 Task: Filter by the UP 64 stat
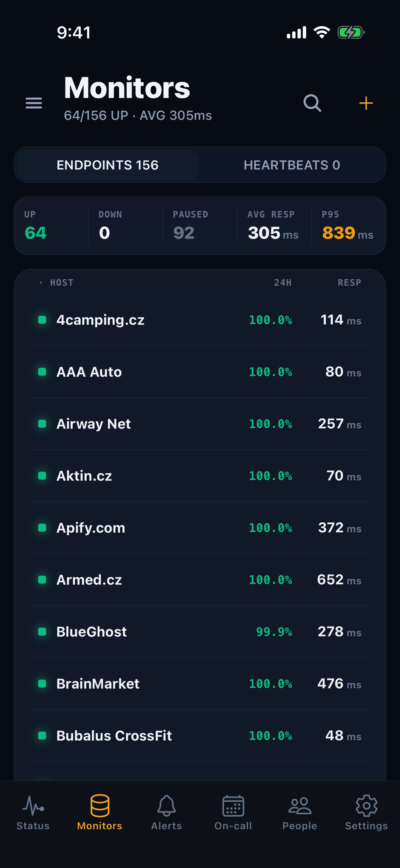pyautogui.click(x=51, y=225)
